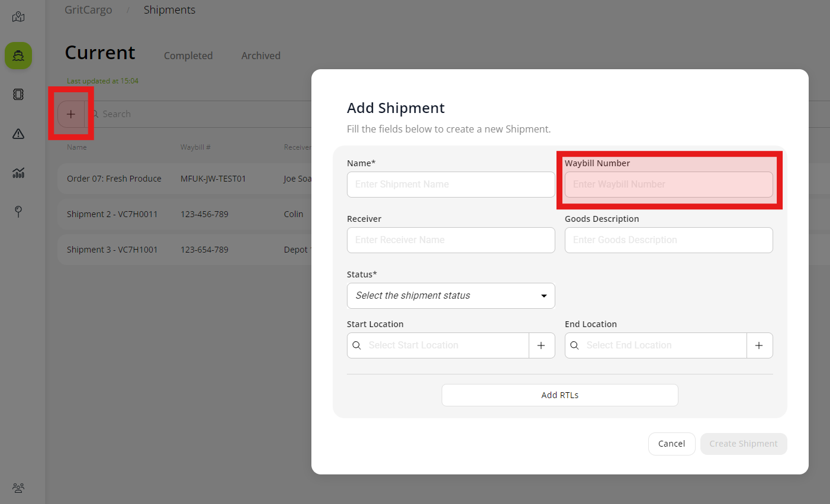Open analytics using the chart icon

pyautogui.click(x=18, y=173)
